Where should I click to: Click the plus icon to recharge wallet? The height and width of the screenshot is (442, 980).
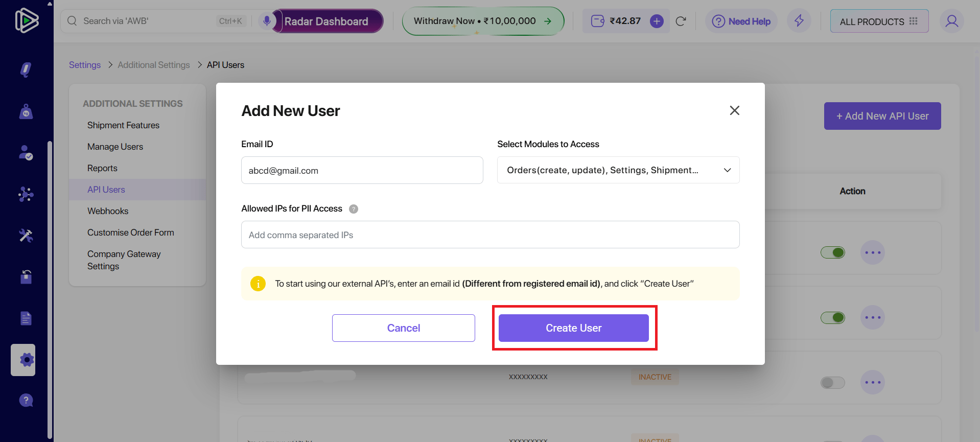coord(657,21)
